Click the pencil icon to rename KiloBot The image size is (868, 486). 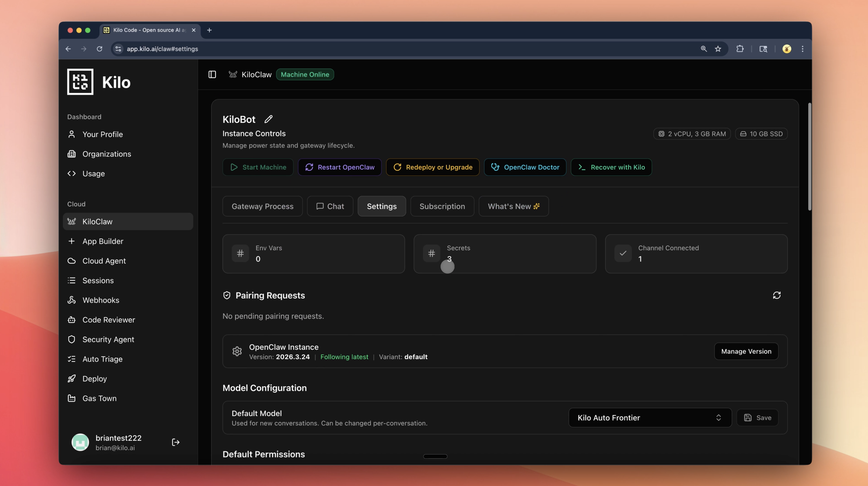click(268, 119)
